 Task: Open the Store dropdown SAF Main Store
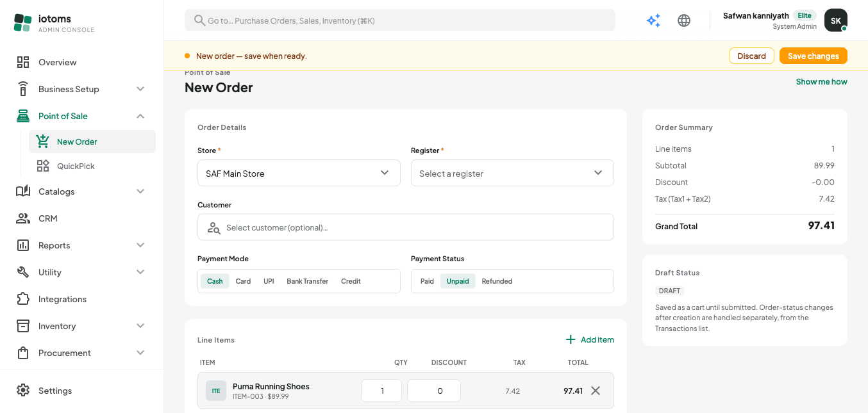coord(299,173)
